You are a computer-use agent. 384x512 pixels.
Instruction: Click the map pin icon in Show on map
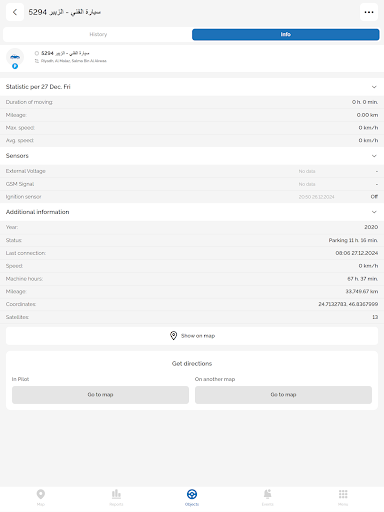173,336
